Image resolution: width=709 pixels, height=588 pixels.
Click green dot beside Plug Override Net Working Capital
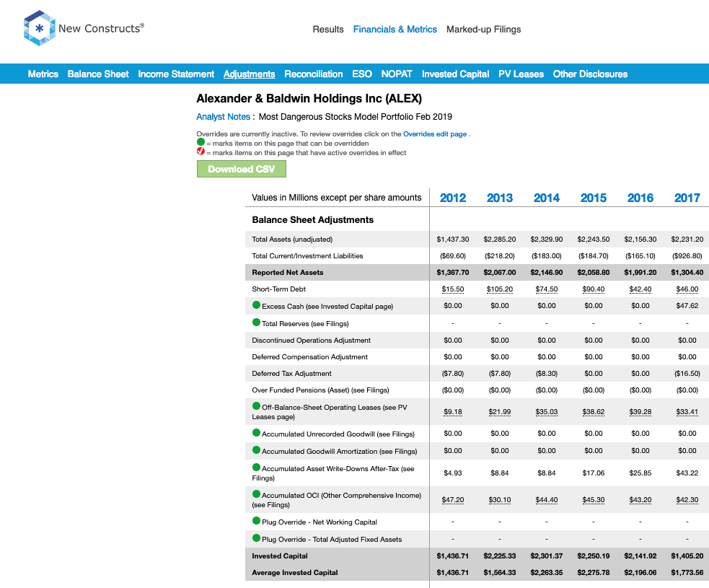click(256, 521)
